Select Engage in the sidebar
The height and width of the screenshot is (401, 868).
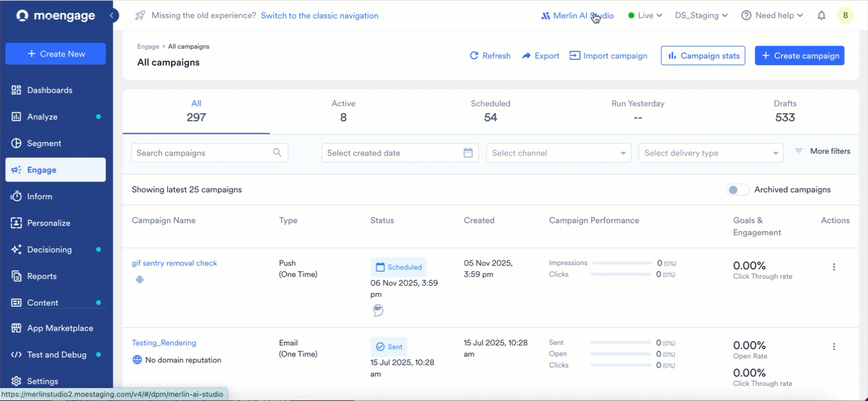click(56, 170)
